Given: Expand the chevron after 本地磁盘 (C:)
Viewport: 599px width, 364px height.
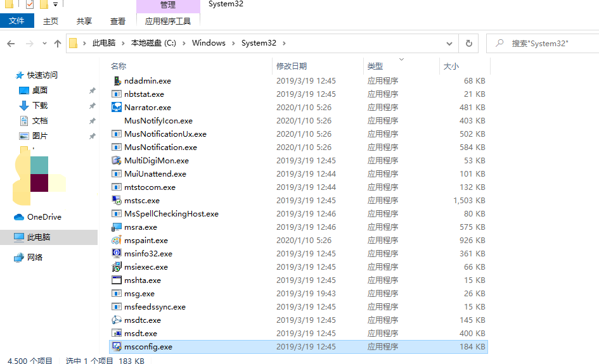Looking at the screenshot, I should (184, 43).
